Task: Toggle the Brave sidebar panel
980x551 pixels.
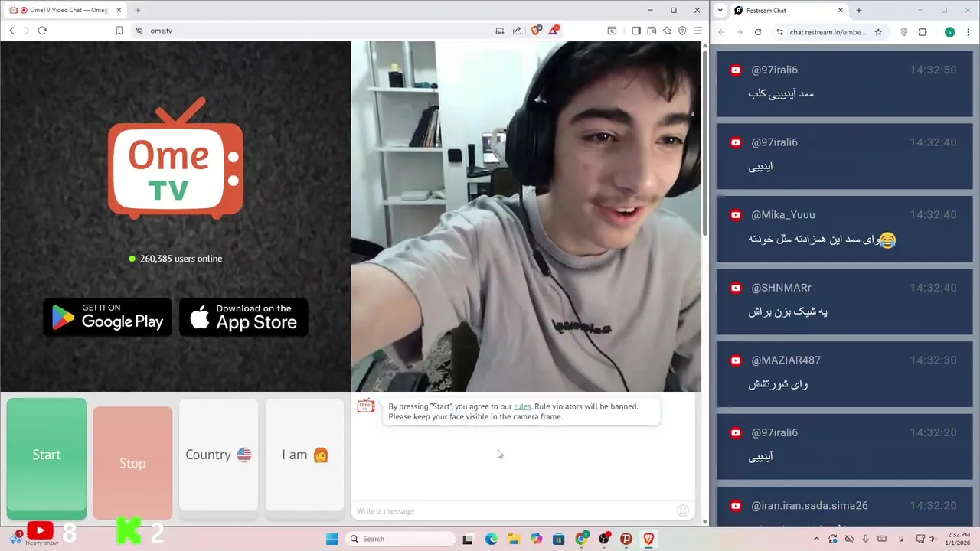Action: click(x=636, y=31)
